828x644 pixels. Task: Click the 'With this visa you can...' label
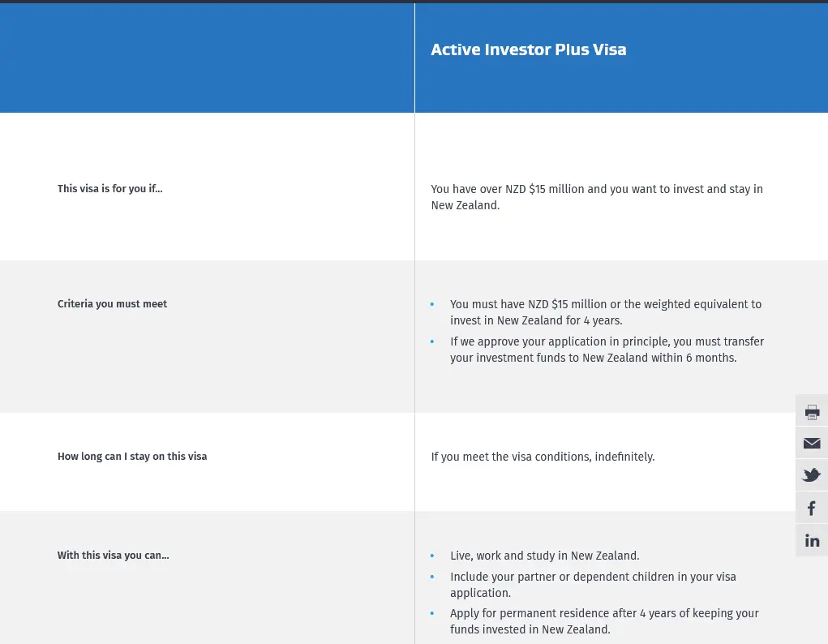click(x=113, y=556)
